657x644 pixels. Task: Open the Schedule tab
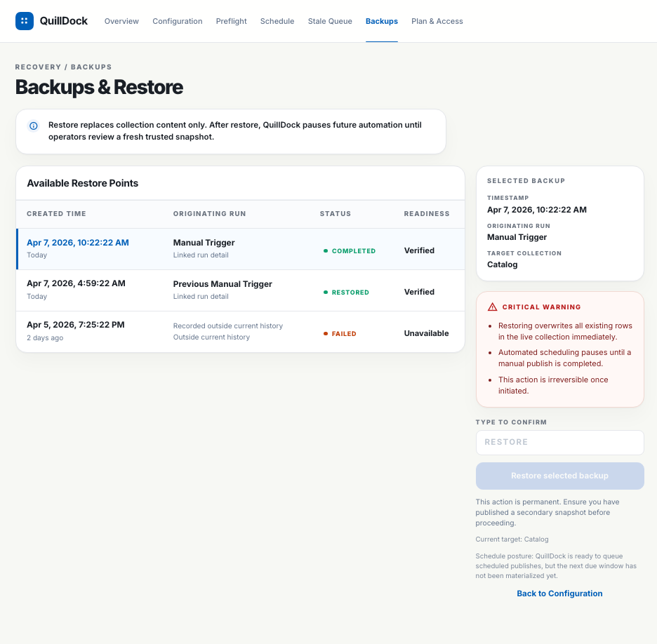277,21
